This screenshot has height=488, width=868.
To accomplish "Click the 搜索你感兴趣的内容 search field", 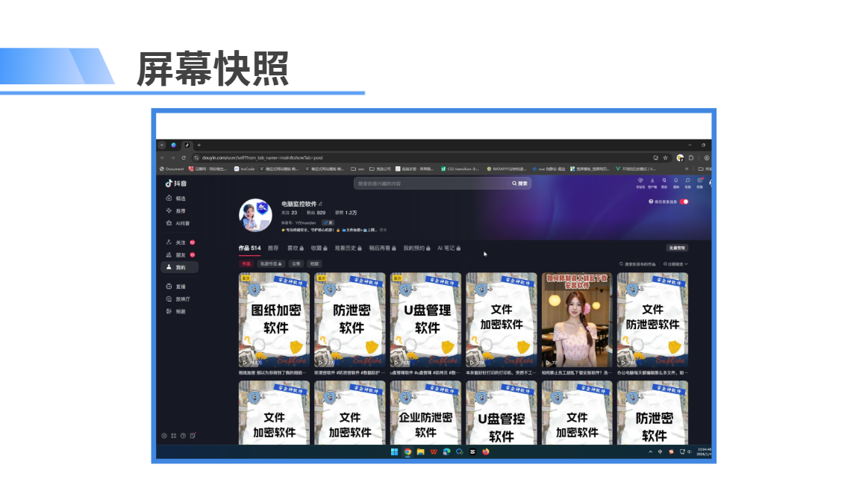I will click(x=431, y=183).
